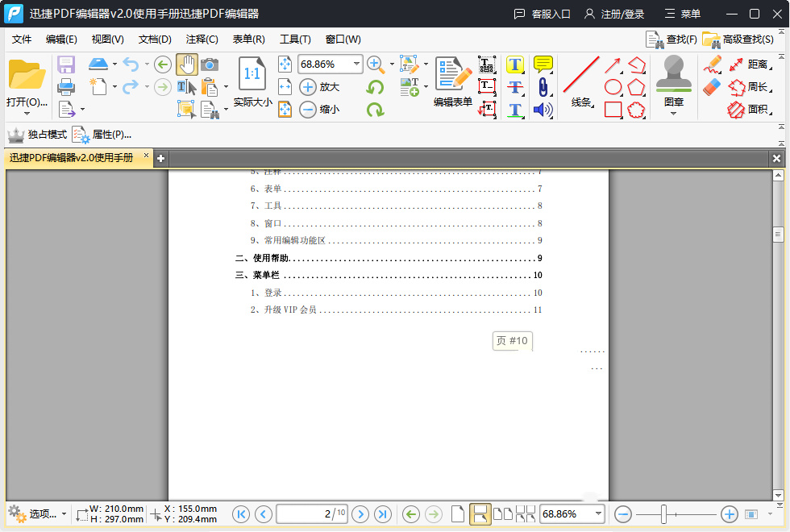
Task: Click the Stamp tool icon
Action: (x=674, y=73)
